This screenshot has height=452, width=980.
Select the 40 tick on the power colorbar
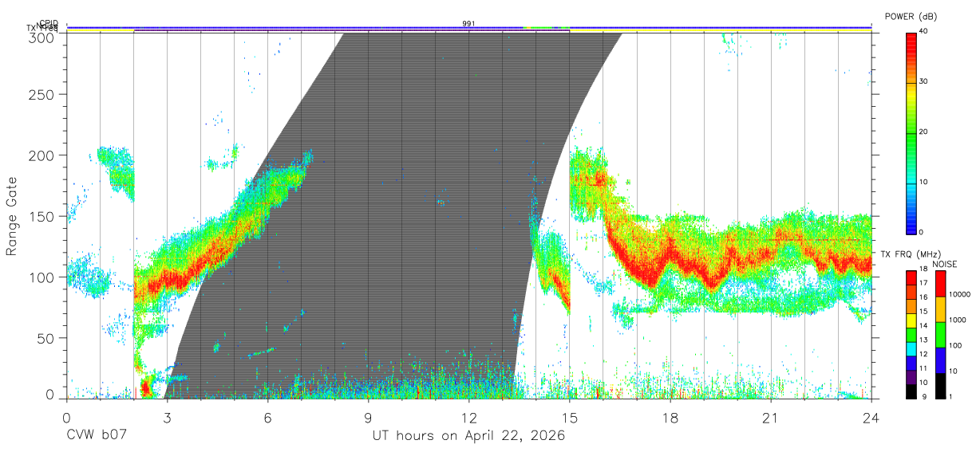tap(924, 31)
